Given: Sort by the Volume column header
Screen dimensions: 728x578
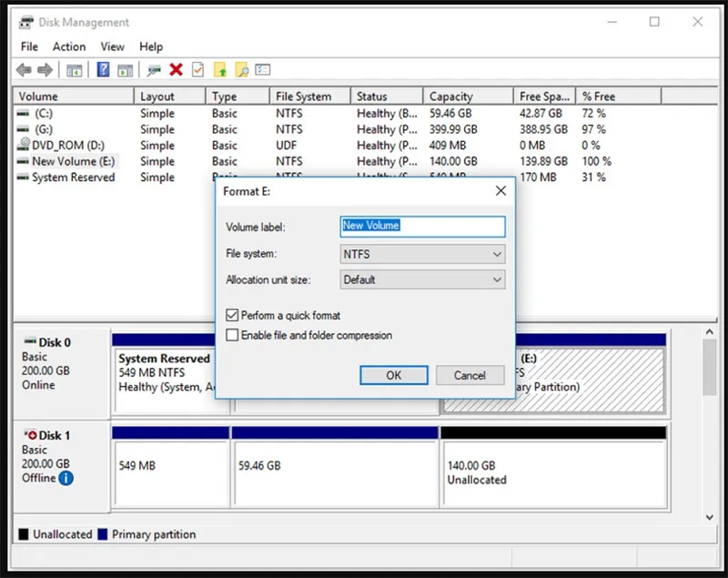Looking at the screenshot, I should pos(74,96).
